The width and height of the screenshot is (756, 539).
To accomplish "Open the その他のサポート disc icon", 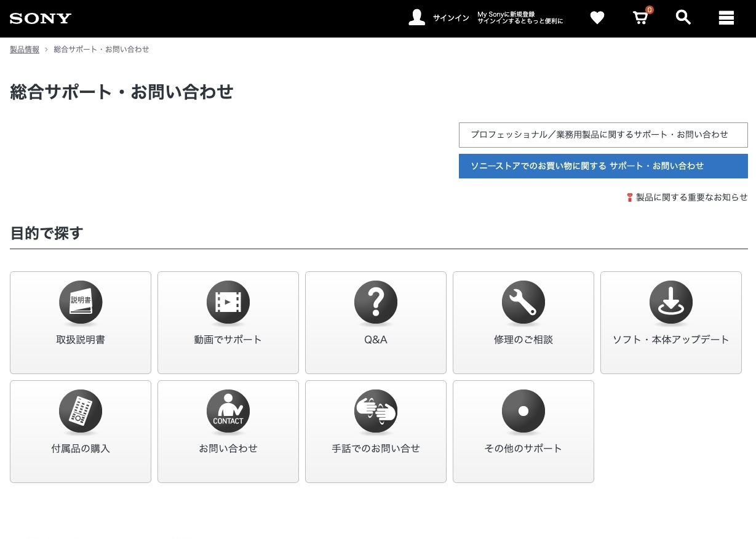I will click(x=523, y=412).
